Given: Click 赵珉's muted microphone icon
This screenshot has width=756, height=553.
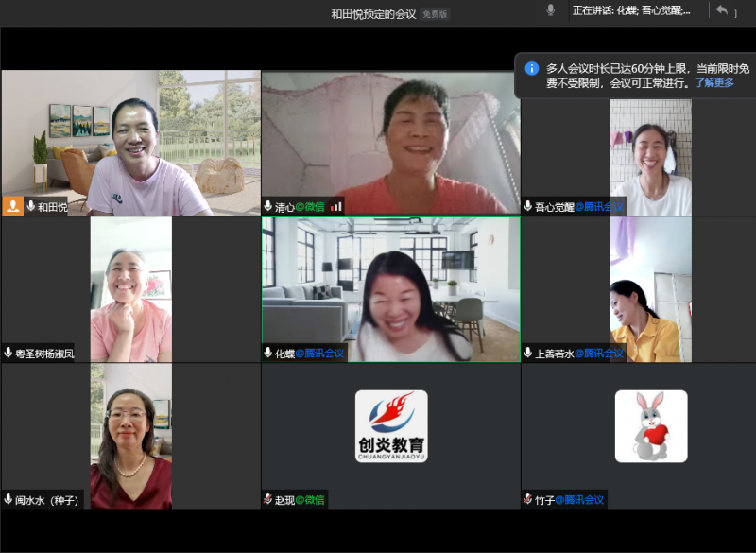Looking at the screenshot, I should (268, 499).
